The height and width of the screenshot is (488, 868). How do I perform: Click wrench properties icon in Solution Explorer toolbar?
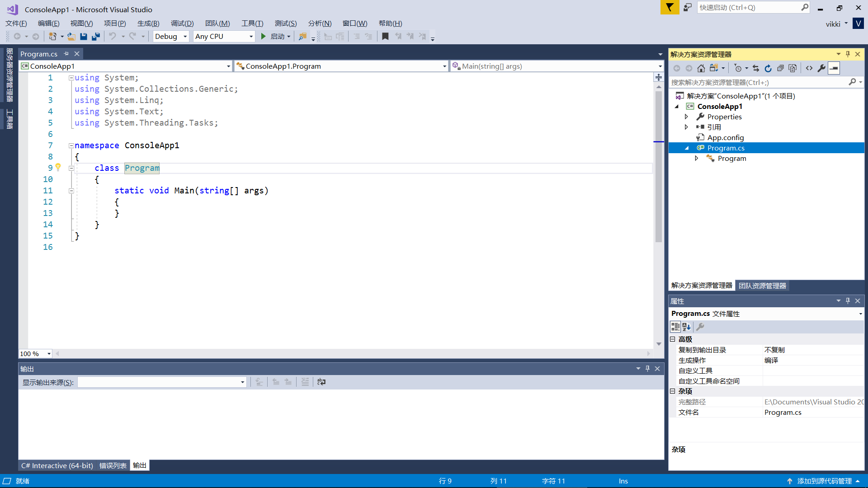tap(821, 68)
